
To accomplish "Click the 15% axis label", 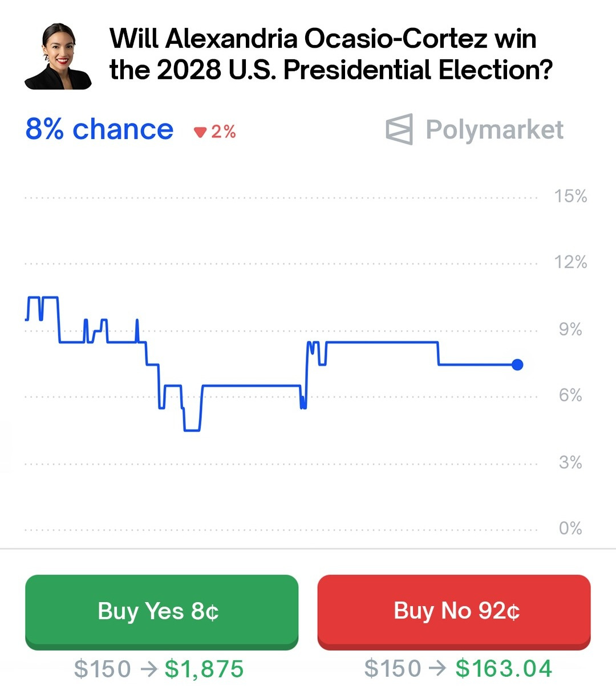I will (x=570, y=196).
